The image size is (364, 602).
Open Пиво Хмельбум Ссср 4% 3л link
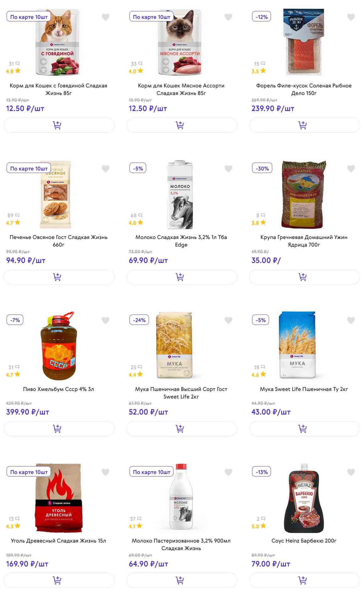pos(58,389)
